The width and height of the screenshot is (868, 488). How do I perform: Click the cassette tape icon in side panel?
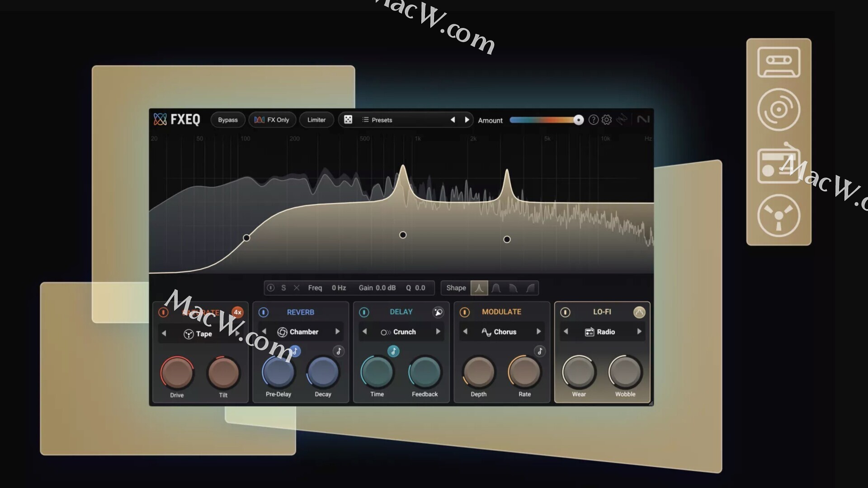778,62
